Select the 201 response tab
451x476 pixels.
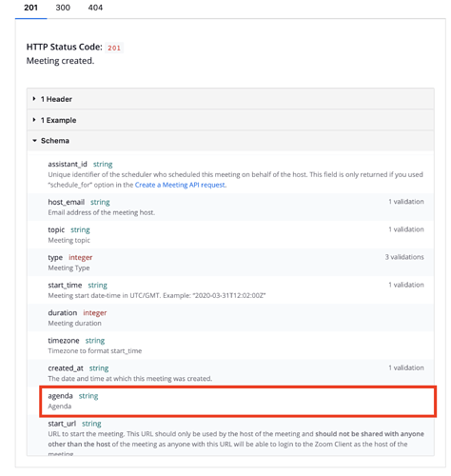pos(30,8)
